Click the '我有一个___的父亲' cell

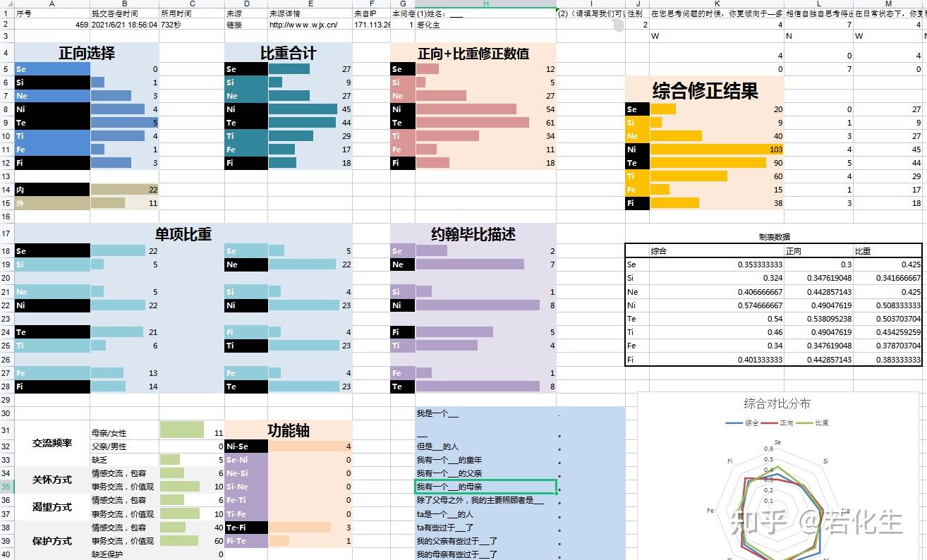(485, 473)
